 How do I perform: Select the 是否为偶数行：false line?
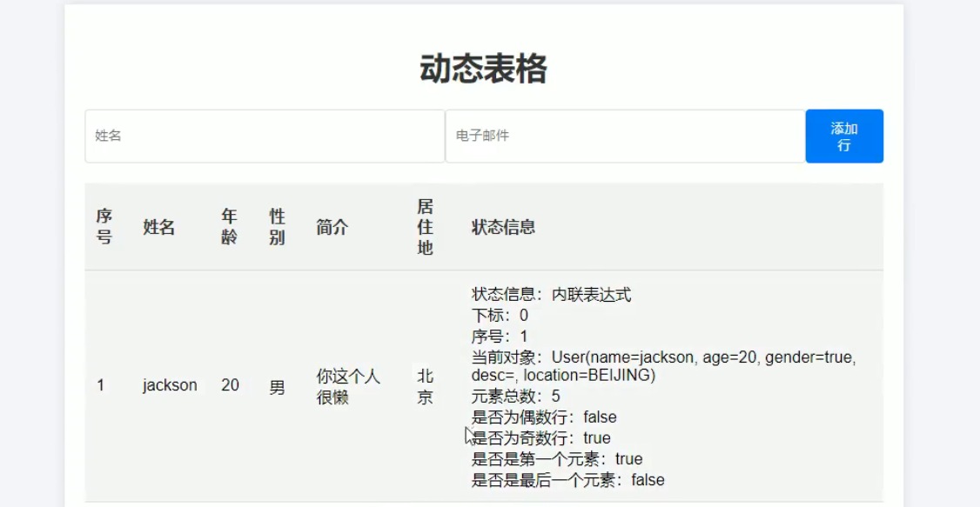(544, 417)
